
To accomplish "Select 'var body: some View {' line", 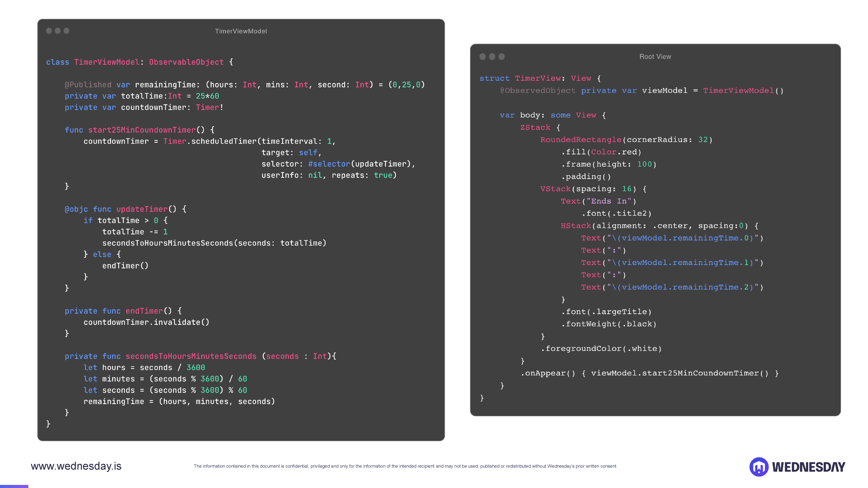I will tap(553, 115).
